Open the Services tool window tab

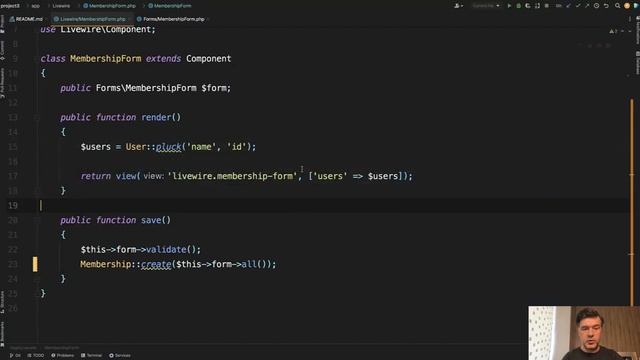(x=120, y=356)
